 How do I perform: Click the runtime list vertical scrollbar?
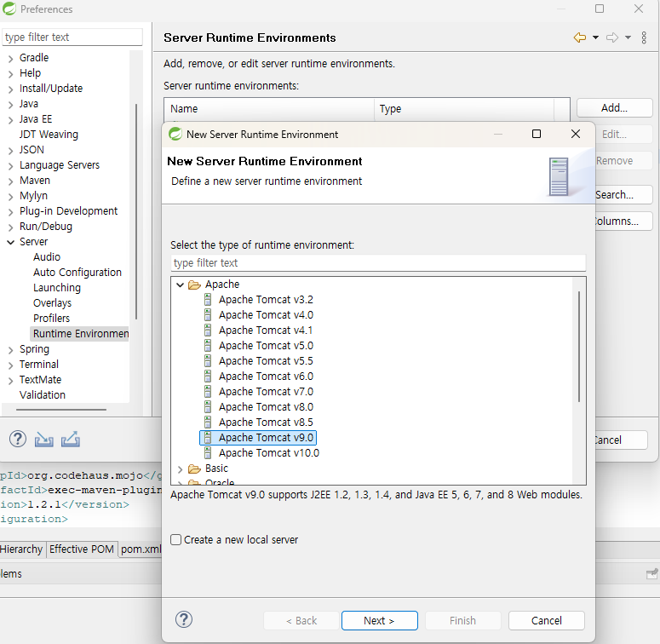pos(579,347)
